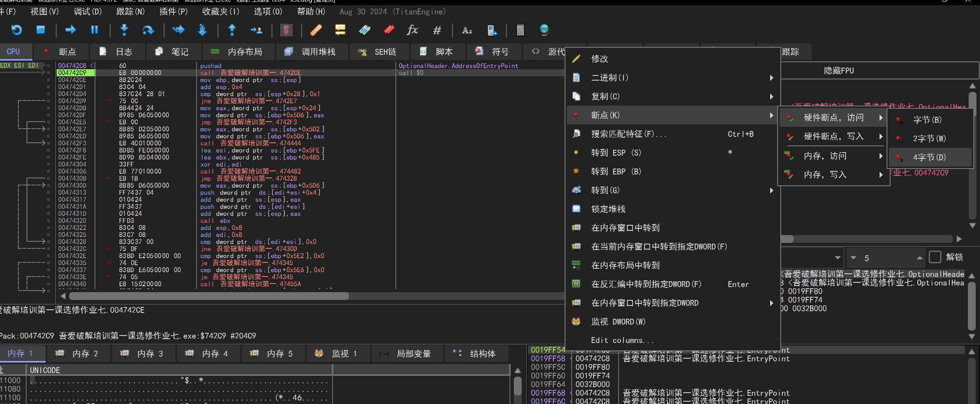
Task: Step over the current instruction
Action: 148,30
